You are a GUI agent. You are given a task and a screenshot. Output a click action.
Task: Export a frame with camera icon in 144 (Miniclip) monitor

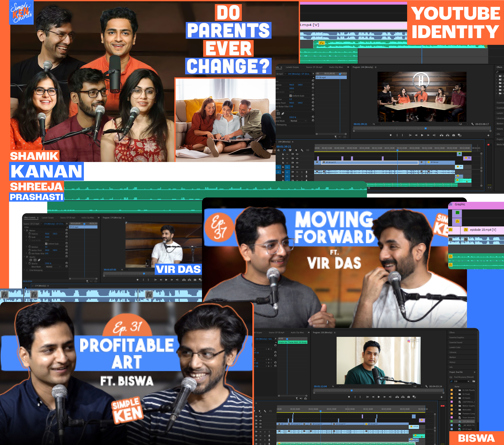[453, 135]
